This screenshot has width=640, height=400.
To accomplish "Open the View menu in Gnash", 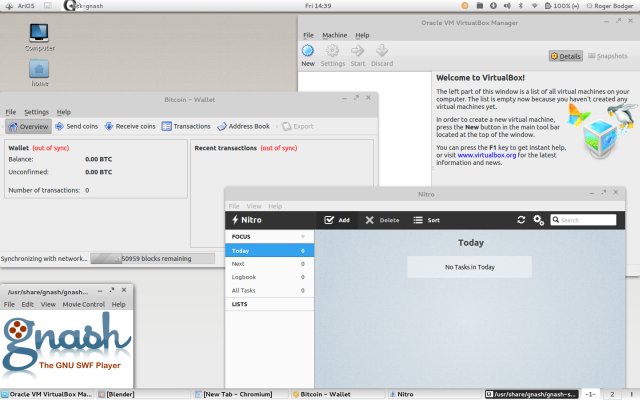I will click(x=48, y=304).
